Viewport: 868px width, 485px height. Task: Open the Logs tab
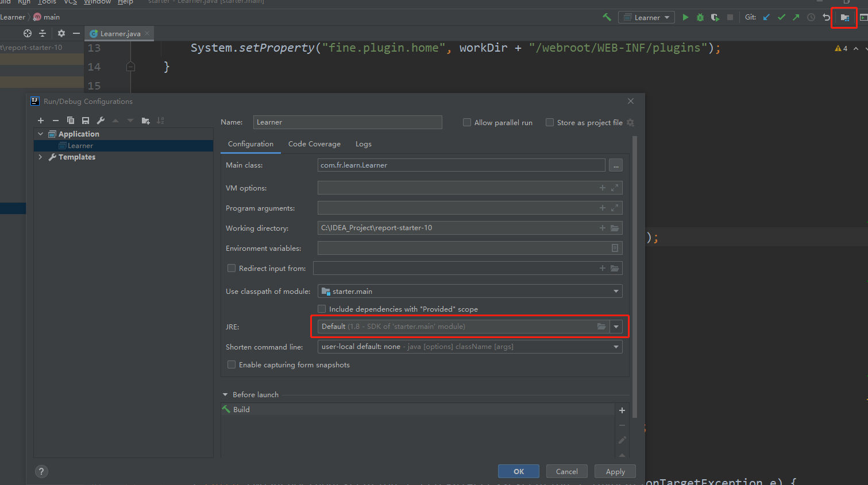(364, 144)
